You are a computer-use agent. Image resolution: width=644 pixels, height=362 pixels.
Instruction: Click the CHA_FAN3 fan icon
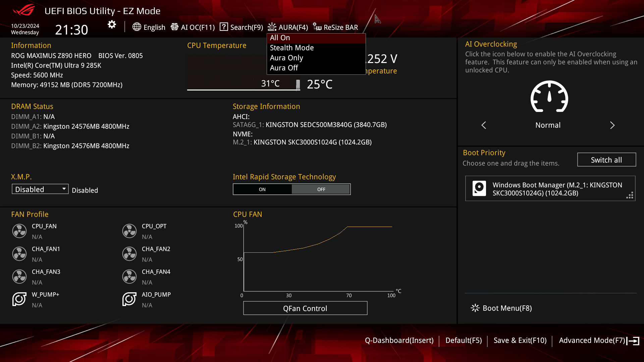point(19,277)
